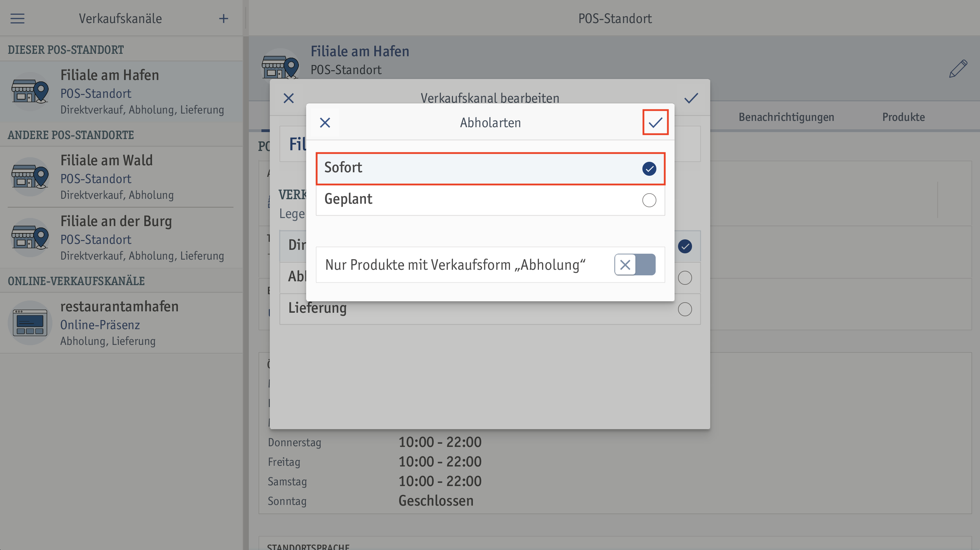Open the Benachrichtigungen tab

coord(786,117)
